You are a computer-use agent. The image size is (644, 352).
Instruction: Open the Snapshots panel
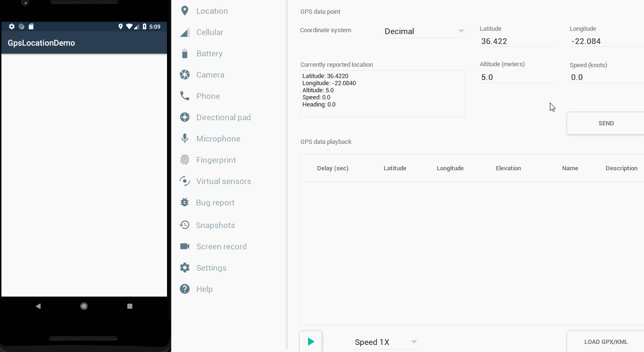(x=215, y=225)
